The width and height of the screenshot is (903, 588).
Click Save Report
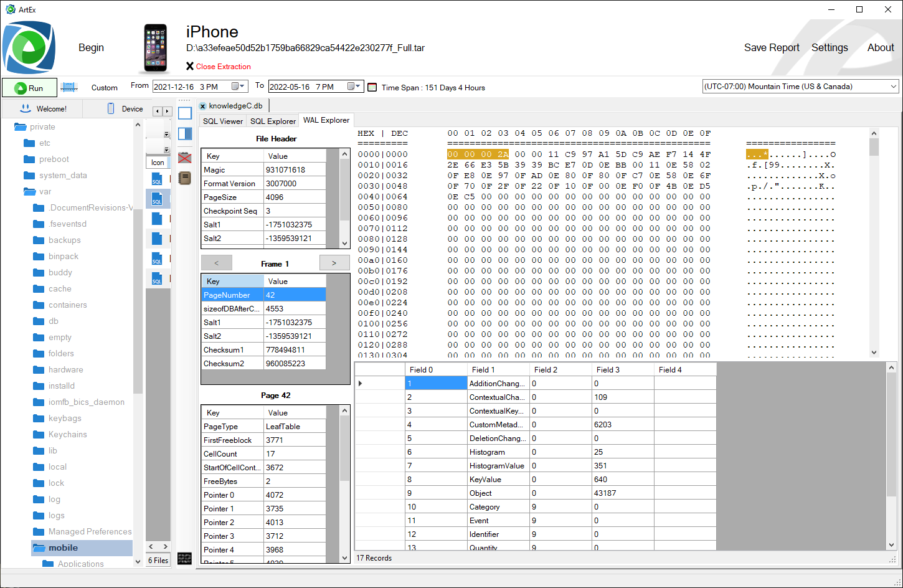(772, 48)
